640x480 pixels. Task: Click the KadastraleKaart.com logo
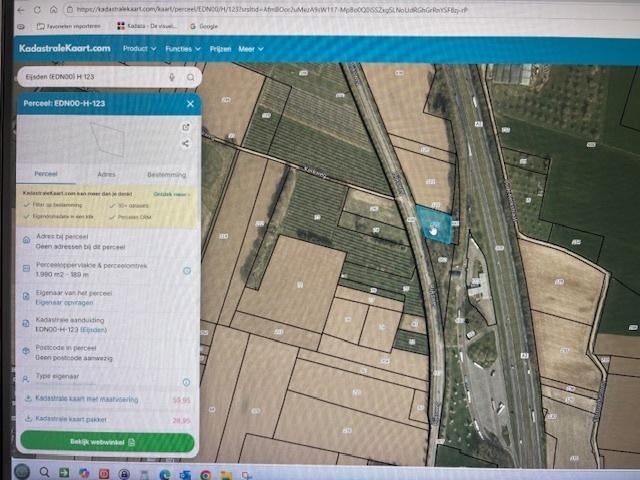click(x=64, y=48)
